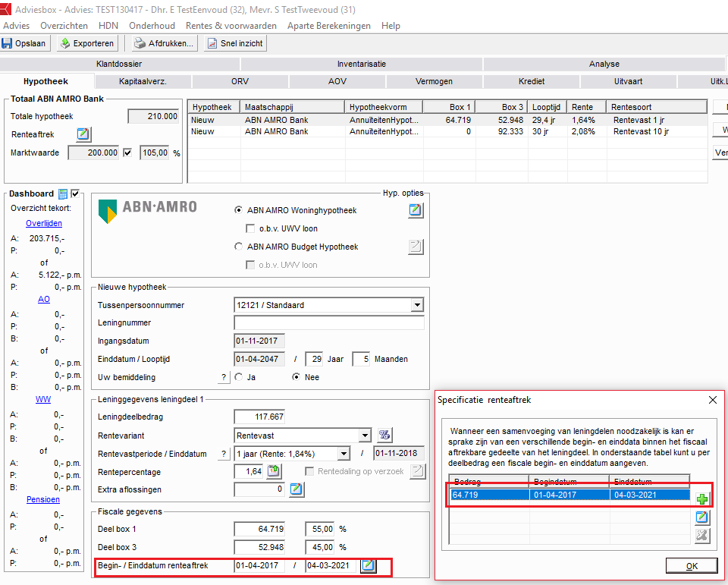Select ABN AMRO Woninghypotheek radio button
Viewport: 728px width, 585px height.
tap(239, 210)
